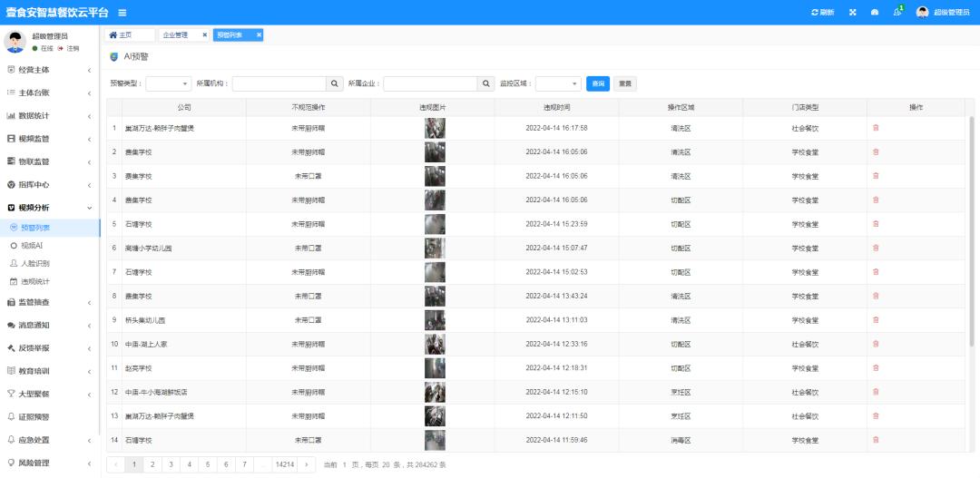Click the 注销 logout icon in sidebar
The height and width of the screenshot is (478, 980).
tap(61, 48)
